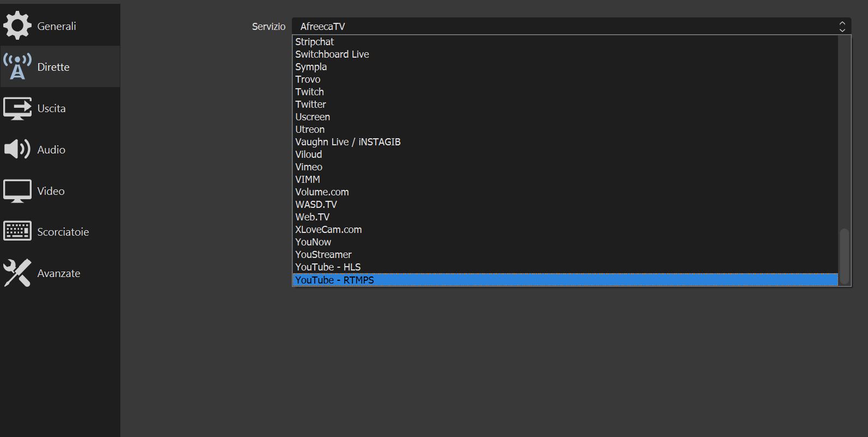Select highlighted YouTube - RTMPS option
Viewport: 868px width, 437px height.
tap(565, 280)
